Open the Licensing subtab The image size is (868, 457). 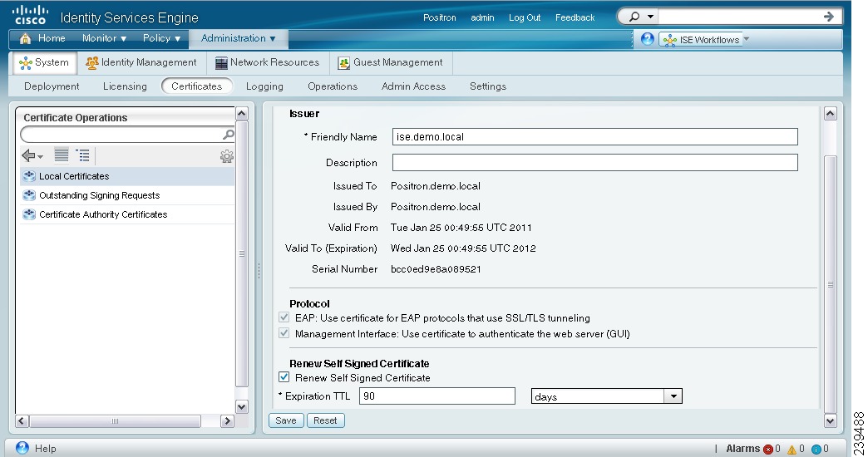click(x=125, y=86)
